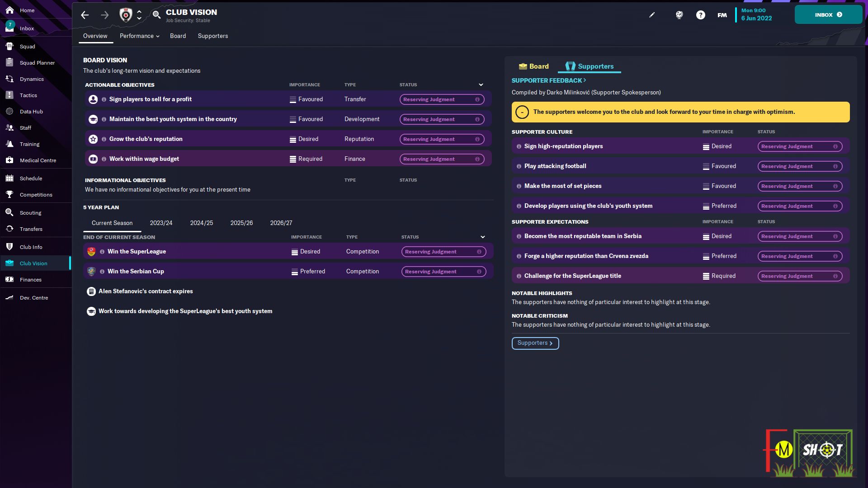Open Club Info in sidebar
The image size is (868, 488).
point(31,247)
